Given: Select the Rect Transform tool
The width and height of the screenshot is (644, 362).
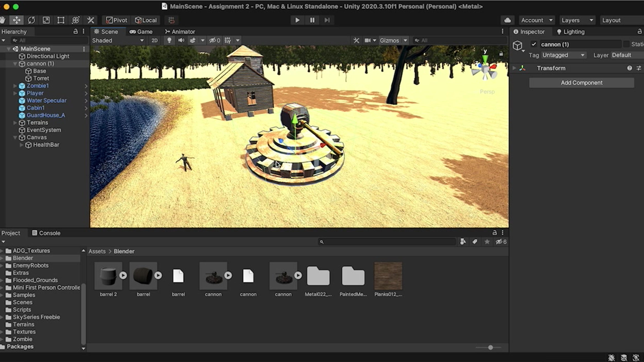Looking at the screenshot, I should 61,20.
